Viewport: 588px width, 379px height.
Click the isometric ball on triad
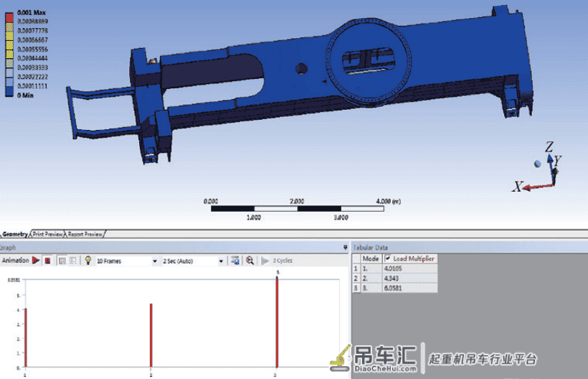click(x=538, y=164)
